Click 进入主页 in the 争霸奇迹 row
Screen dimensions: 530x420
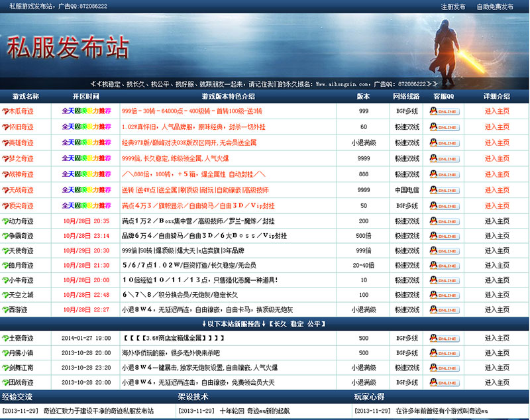pos(497,236)
